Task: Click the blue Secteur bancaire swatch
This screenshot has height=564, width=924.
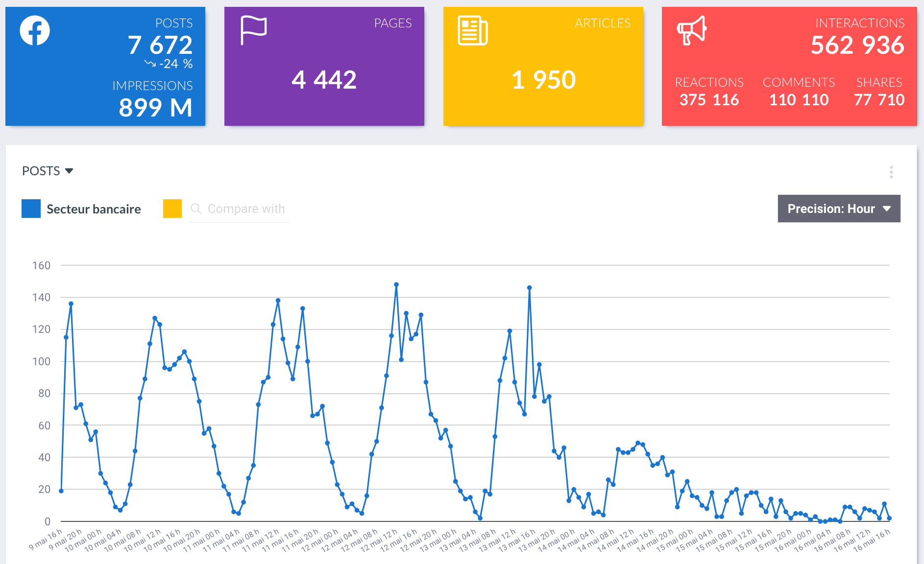Action: coord(31,209)
